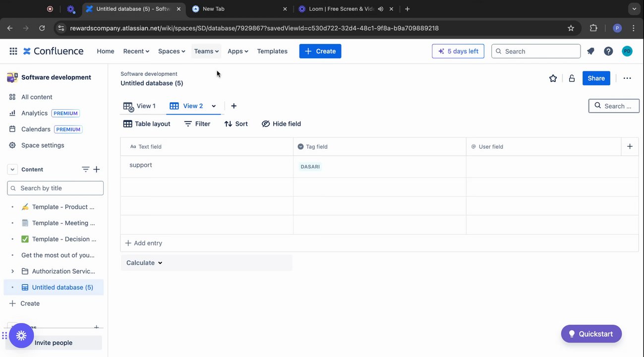Image resolution: width=644 pixels, height=357 pixels.
Task: Click Invite people in the sidebar
Action: pos(54,343)
